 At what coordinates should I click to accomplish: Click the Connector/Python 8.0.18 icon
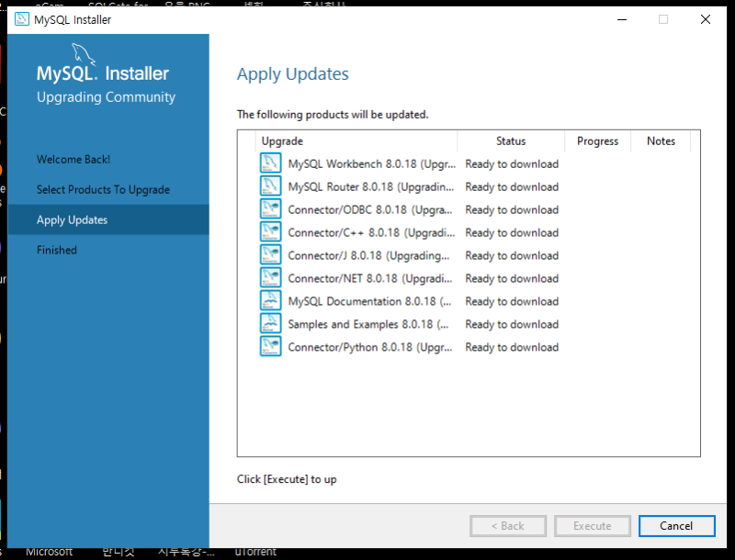270,346
